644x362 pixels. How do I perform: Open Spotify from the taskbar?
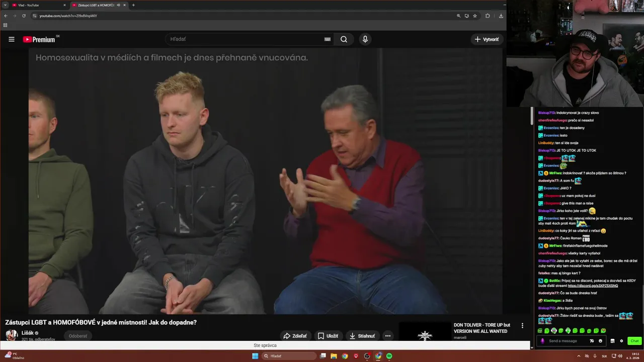(389, 356)
